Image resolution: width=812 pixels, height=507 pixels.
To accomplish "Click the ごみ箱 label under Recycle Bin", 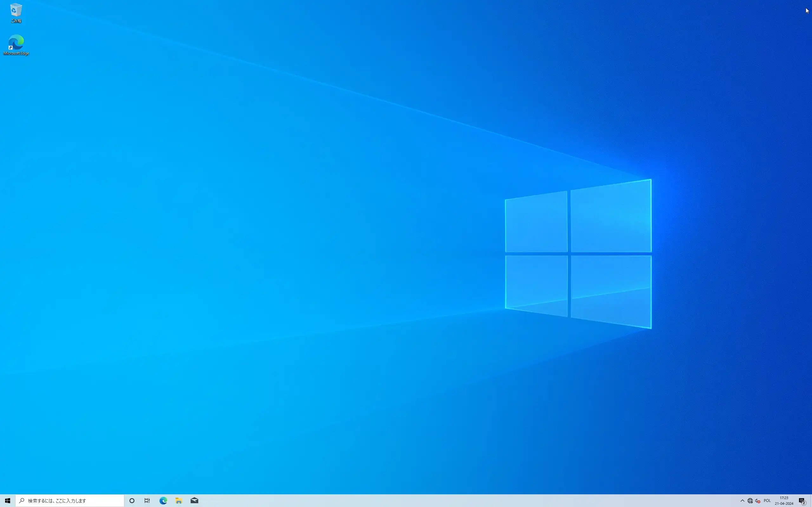I will tap(16, 21).
